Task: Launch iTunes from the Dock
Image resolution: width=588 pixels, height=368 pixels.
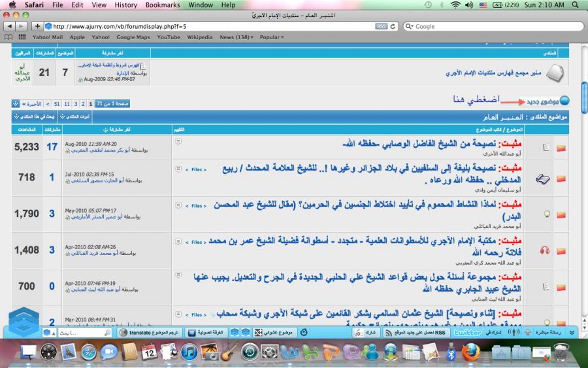Action: coord(189,352)
